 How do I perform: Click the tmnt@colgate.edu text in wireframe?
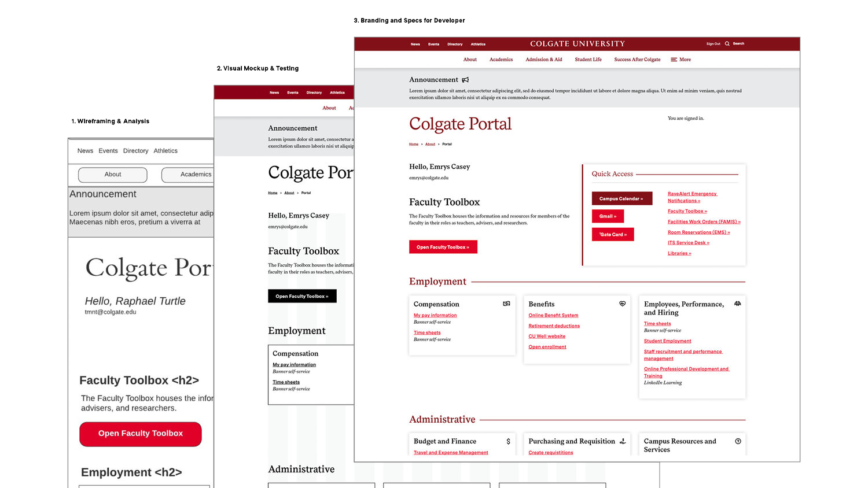(111, 312)
